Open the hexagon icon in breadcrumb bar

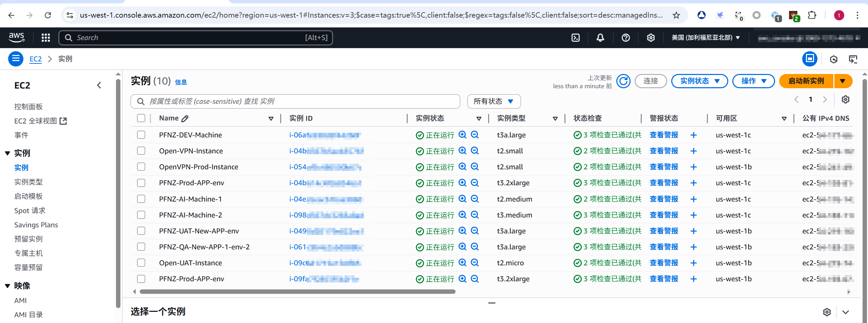[833, 59]
